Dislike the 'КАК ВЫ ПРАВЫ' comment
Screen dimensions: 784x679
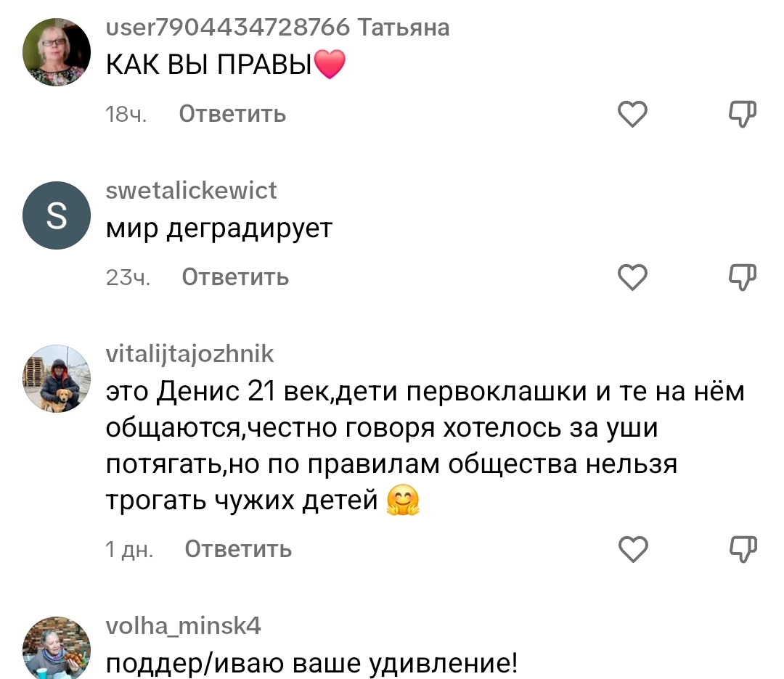click(x=742, y=114)
